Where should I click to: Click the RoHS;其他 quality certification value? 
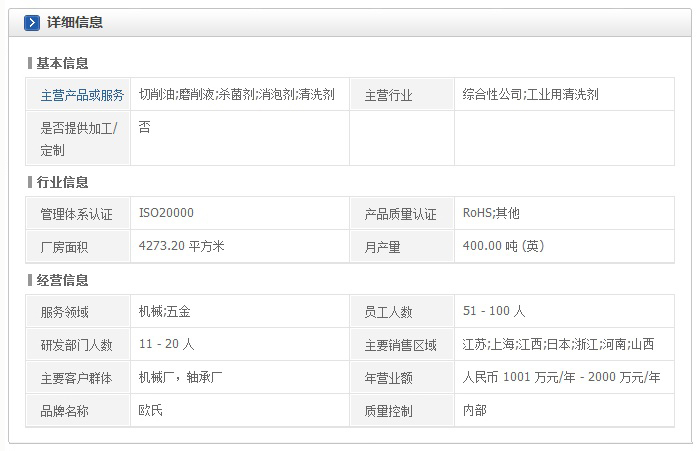(491, 213)
